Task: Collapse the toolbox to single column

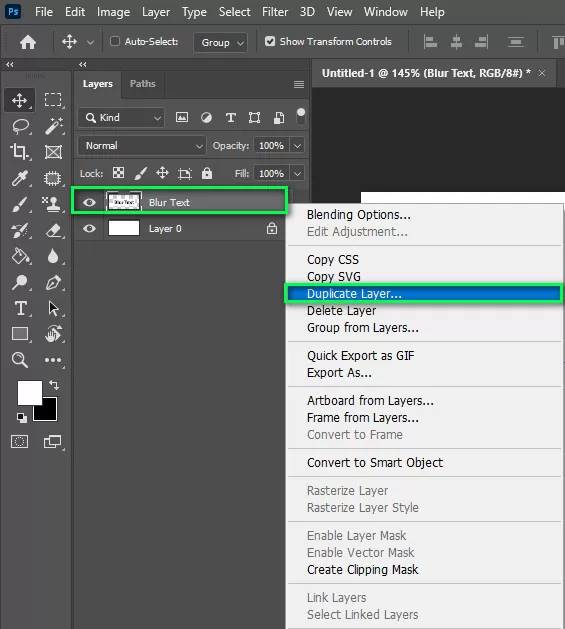Action: point(10,64)
